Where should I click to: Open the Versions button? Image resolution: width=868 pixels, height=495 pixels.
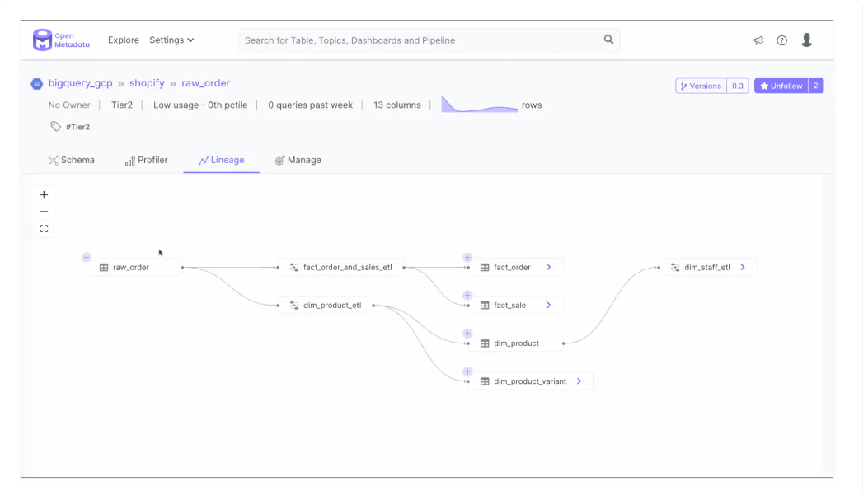pyautogui.click(x=701, y=86)
